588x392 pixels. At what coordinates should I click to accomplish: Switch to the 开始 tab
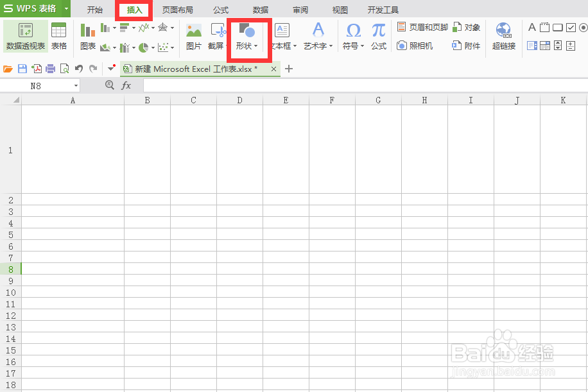pos(95,10)
